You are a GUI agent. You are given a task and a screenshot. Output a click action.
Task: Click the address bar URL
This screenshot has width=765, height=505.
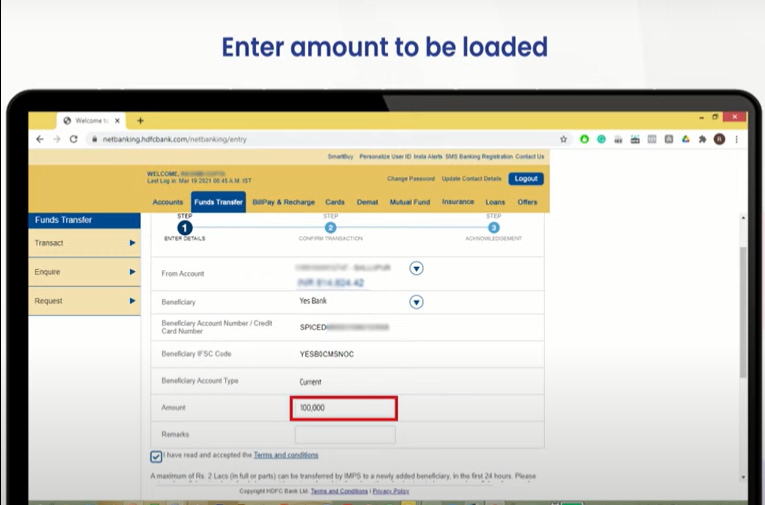[x=175, y=139]
